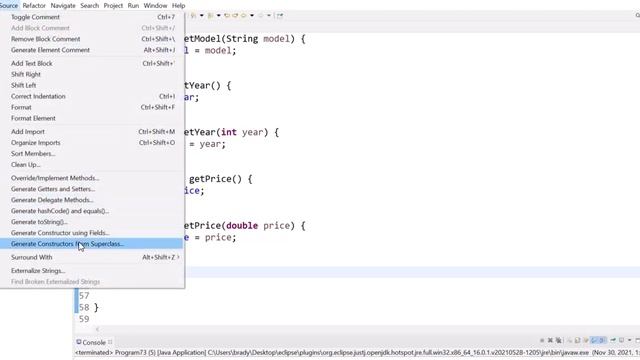This screenshot has height=360, width=640.
Task: Select Shift Left menu entry
Action: point(92,86)
